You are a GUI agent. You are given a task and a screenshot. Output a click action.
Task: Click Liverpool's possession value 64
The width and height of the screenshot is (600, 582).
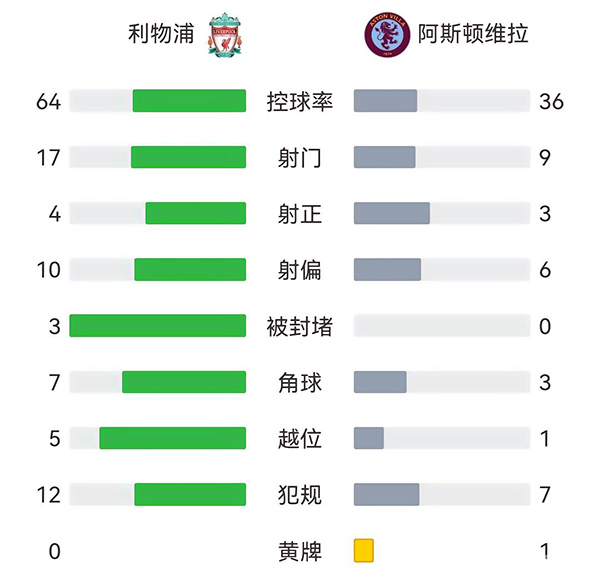click(x=49, y=101)
